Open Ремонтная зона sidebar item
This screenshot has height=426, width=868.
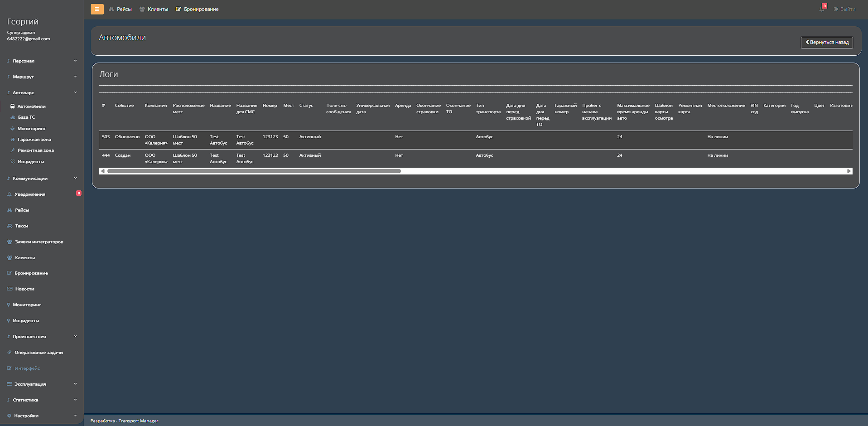point(35,150)
